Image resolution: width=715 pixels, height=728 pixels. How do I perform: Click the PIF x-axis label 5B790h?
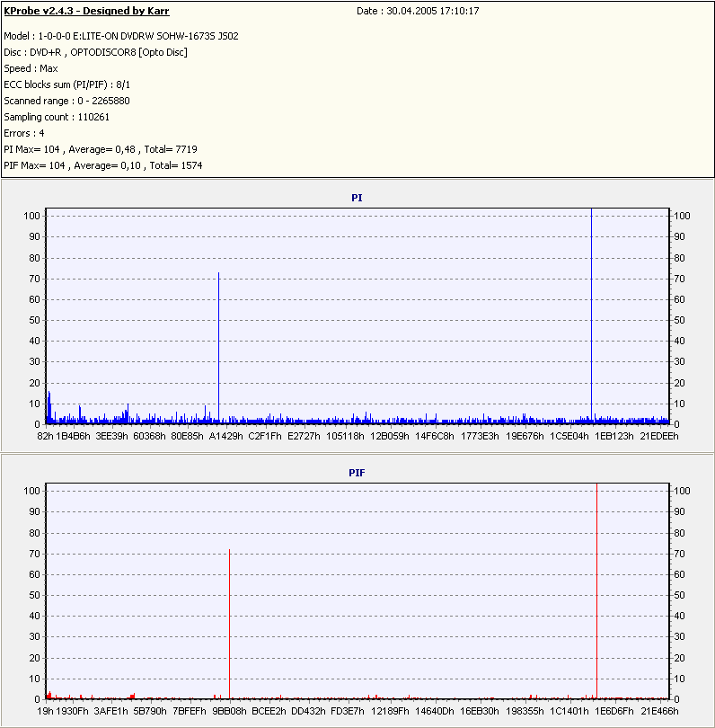pyautogui.click(x=150, y=711)
